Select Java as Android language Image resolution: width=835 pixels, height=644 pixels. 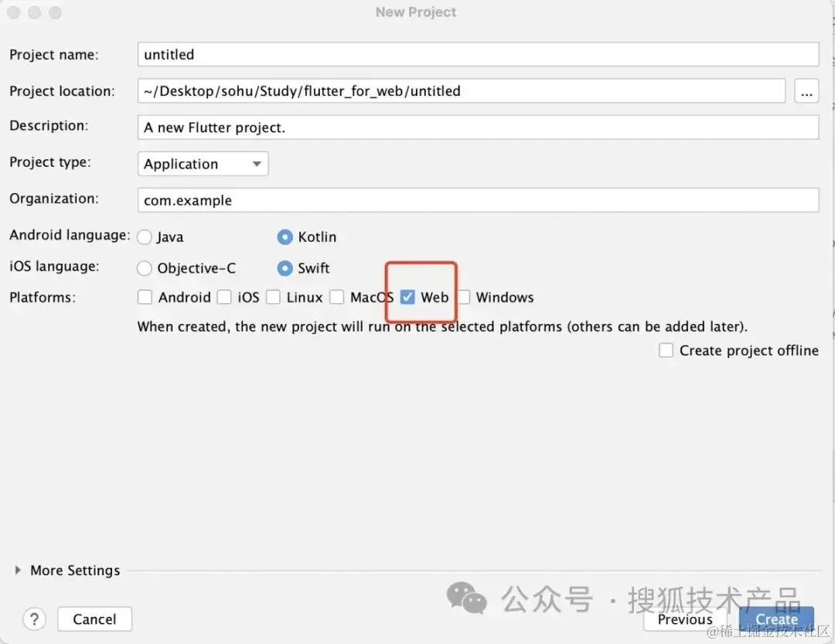pos(145,237)
